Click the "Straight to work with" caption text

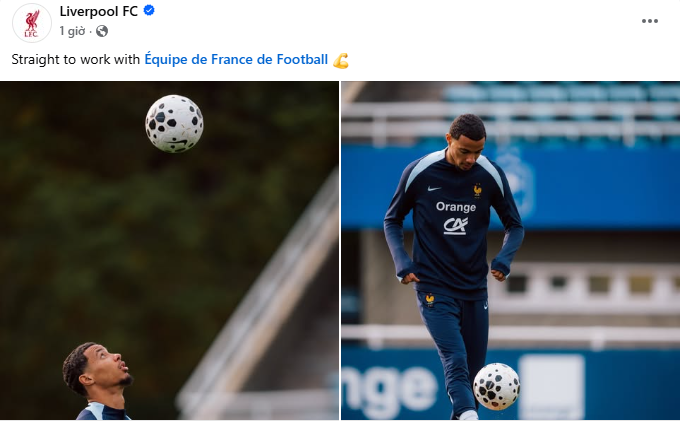[x=75, y=59]
